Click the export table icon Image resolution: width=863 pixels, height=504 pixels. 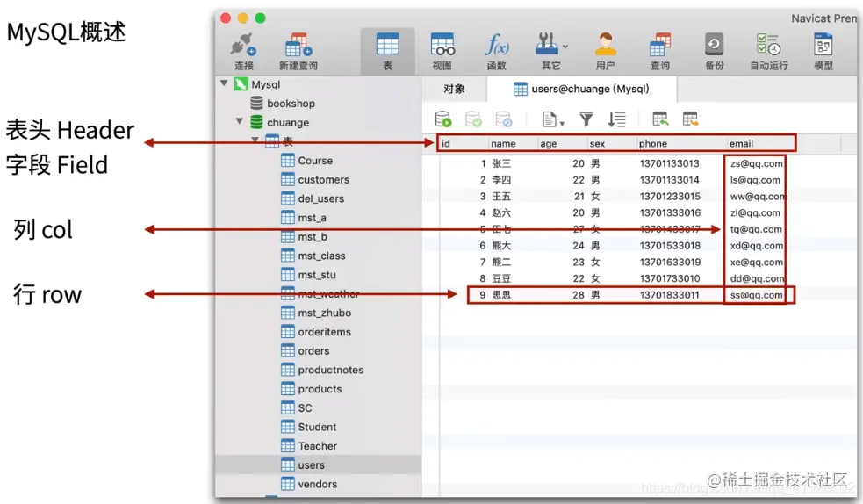690,119
